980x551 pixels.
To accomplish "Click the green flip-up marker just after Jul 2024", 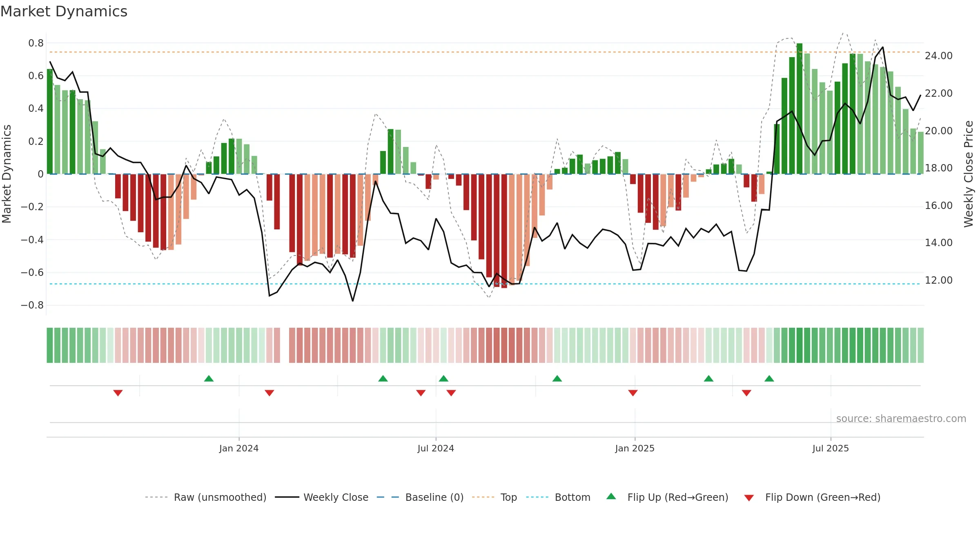I will 443,378.
